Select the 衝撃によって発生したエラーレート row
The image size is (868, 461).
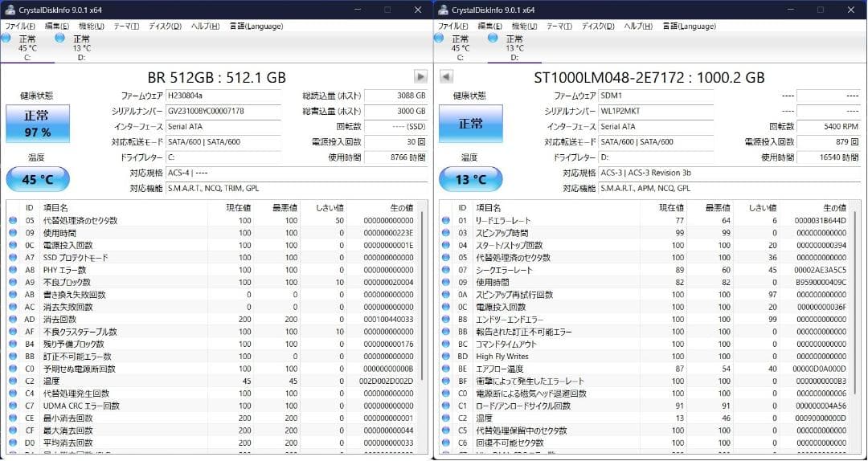(x=645, y=381)
